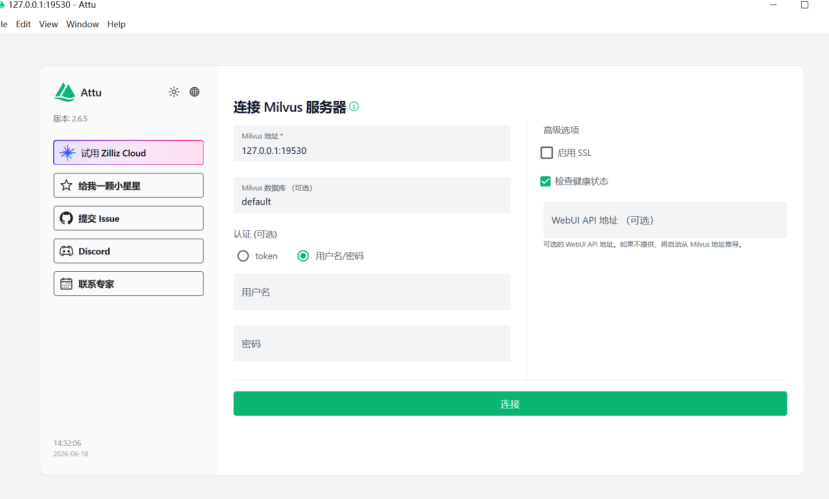Toggle the light/dark theme sun icon
The image size is (829, 499).
pos(174,92)
